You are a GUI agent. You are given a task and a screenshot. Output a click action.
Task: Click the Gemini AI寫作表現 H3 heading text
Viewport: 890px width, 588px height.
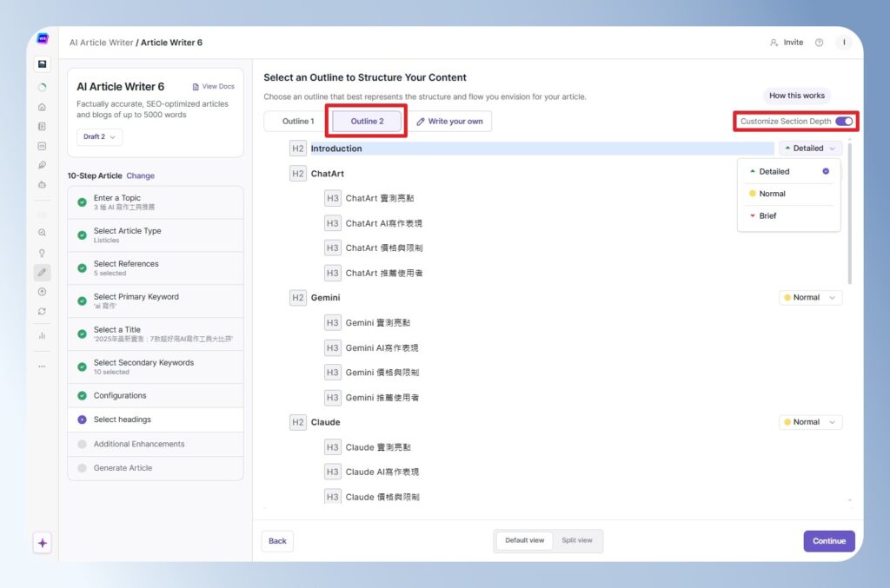382,347
